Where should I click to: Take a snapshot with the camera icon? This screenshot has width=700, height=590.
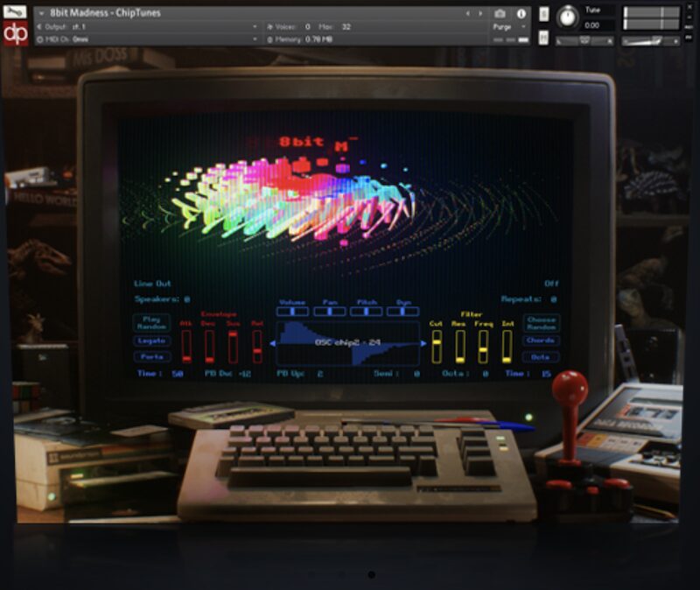point(500,14)
